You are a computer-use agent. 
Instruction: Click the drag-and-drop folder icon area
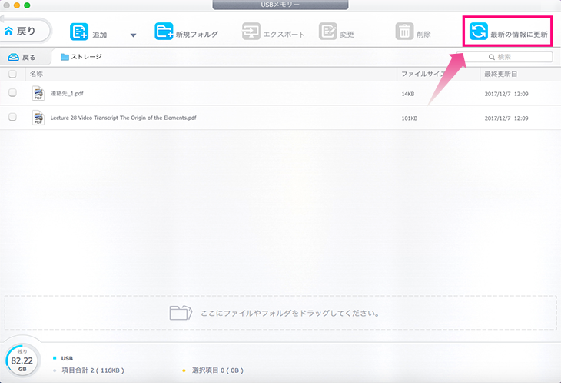tap(181, 313)
